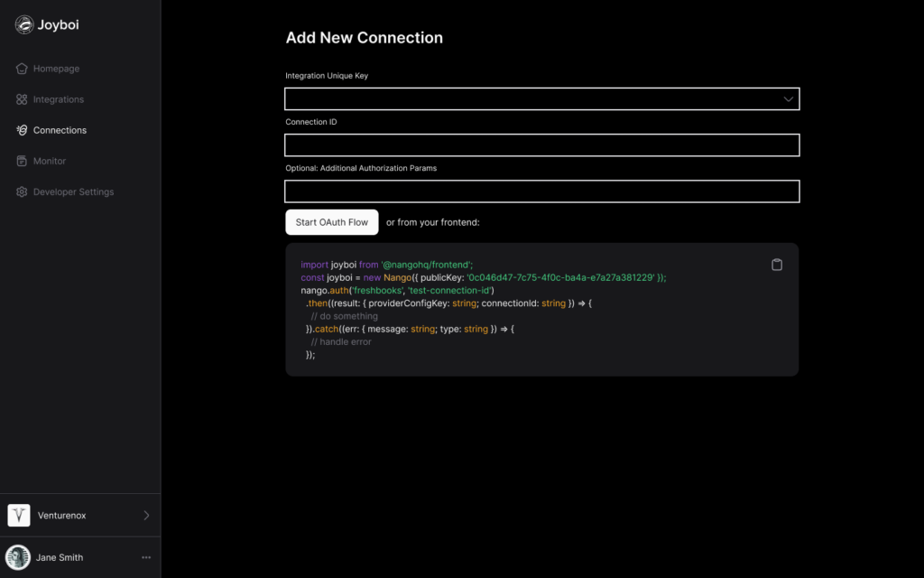Click the Connections link icon
This screenshot has height=578, width=924.
click(22, 130)
